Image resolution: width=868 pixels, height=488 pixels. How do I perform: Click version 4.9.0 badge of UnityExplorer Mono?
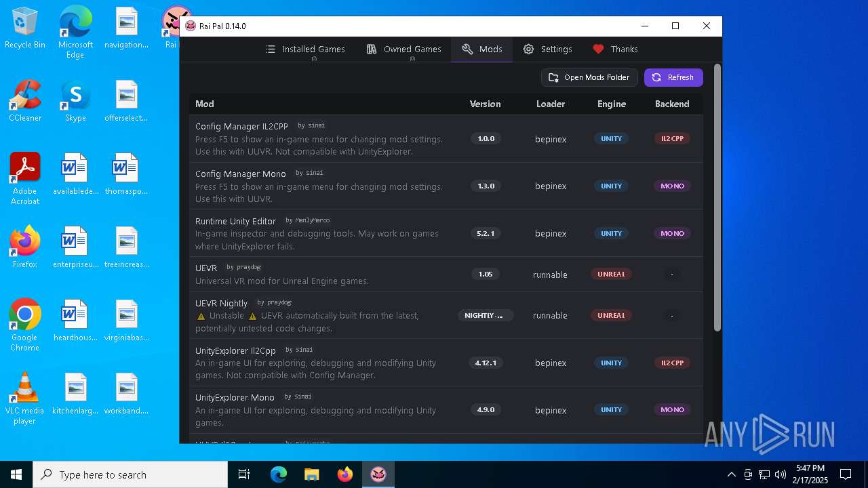click(x=486, y=409)
